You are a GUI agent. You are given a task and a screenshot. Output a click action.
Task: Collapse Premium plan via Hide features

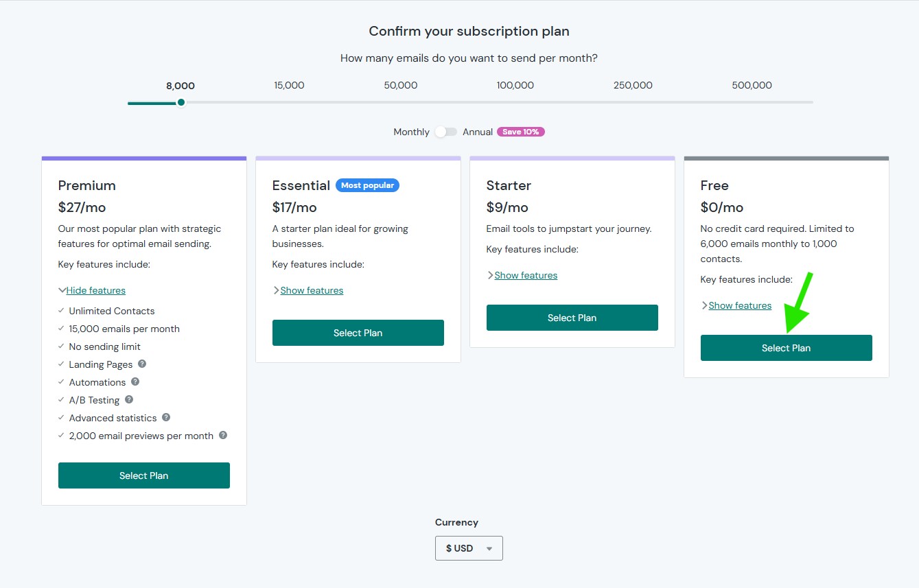tap(95, 290)
